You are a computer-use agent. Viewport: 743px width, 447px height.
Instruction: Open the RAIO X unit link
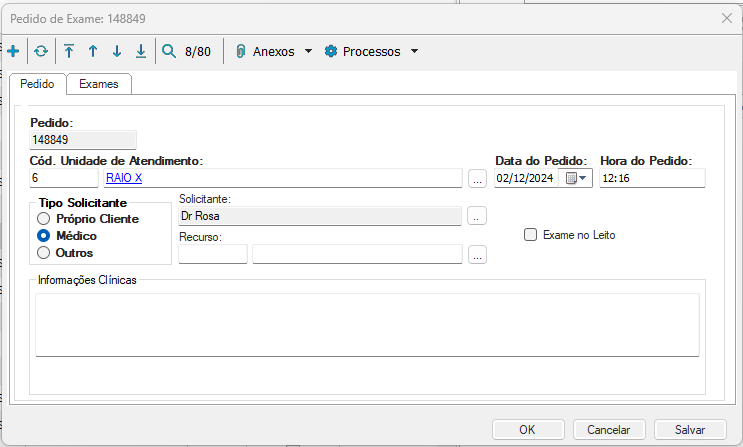click(124, 178)
